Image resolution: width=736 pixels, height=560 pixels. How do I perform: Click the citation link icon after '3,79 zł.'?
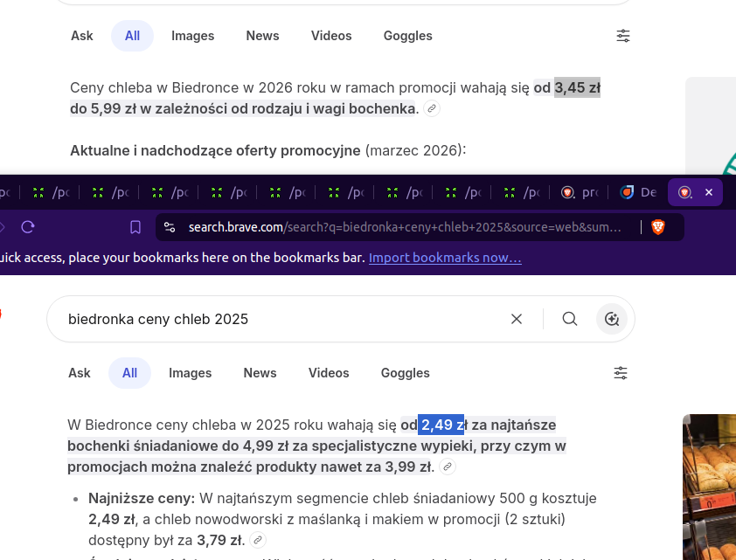(x=258, y=540)
